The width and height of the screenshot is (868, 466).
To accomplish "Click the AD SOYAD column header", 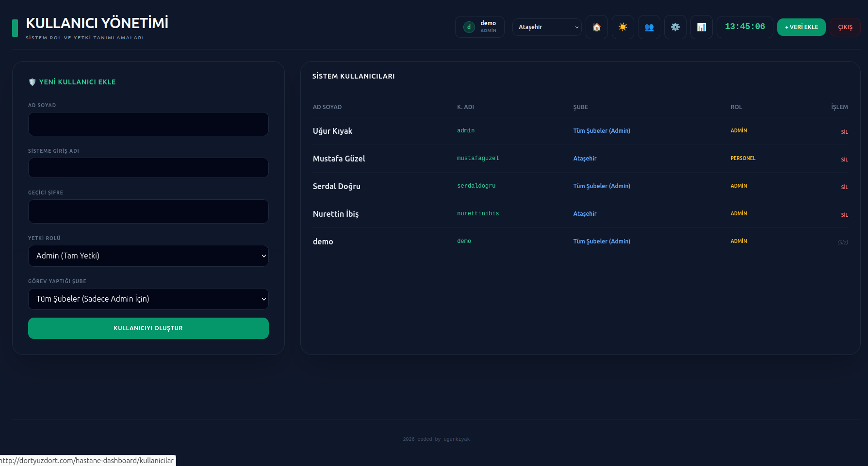I will pos(327,107).
